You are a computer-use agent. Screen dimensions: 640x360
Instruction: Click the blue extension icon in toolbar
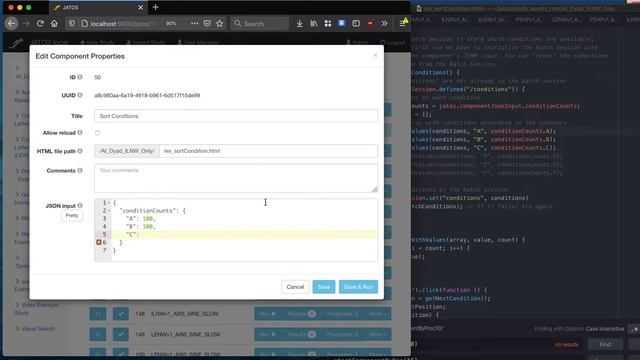click(x=342, y=24)
